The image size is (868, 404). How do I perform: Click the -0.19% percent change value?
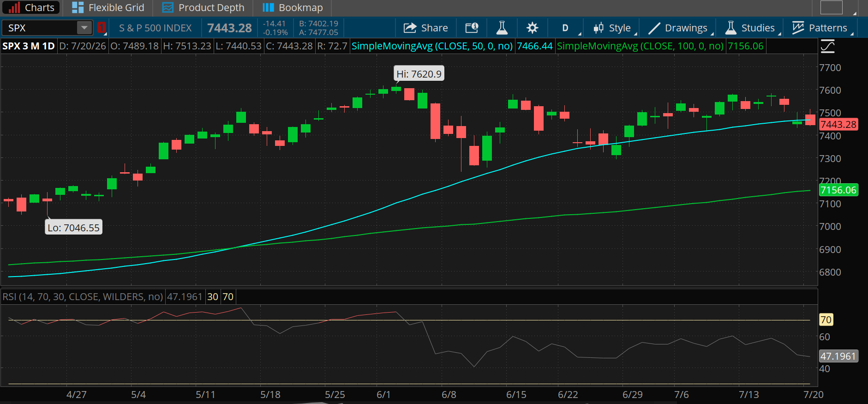point(275,32)
